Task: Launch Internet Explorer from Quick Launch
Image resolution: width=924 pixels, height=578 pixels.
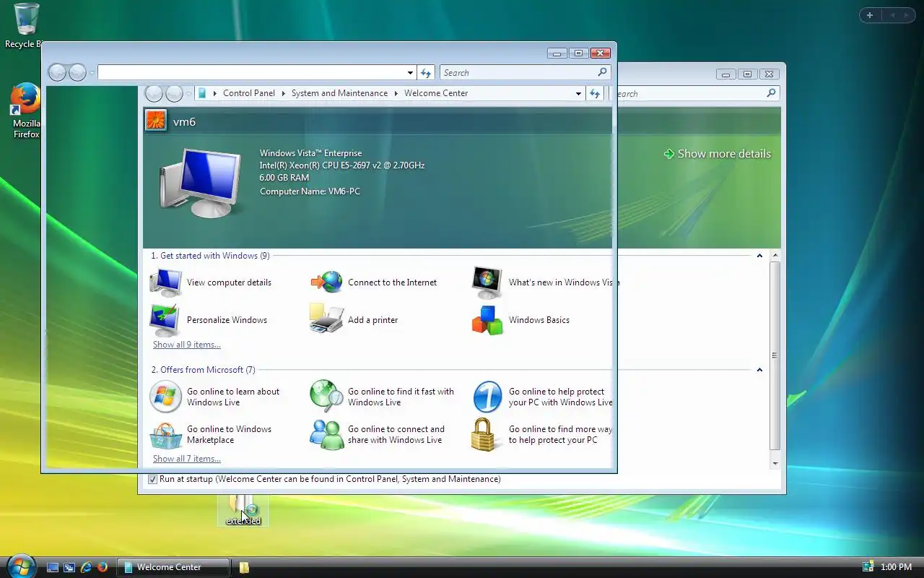Action: tap(86, 567)
